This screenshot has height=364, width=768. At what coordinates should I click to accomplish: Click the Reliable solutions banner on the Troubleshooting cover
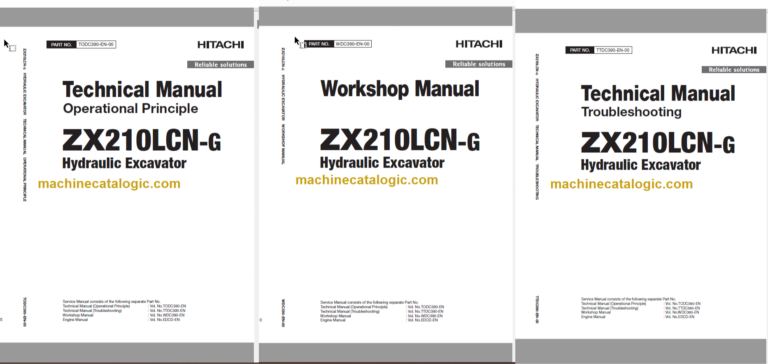point(735,70)
